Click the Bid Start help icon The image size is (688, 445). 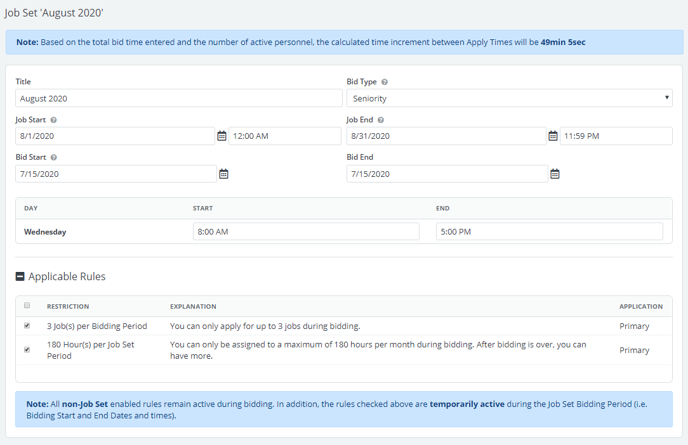(x=53, y=157)
